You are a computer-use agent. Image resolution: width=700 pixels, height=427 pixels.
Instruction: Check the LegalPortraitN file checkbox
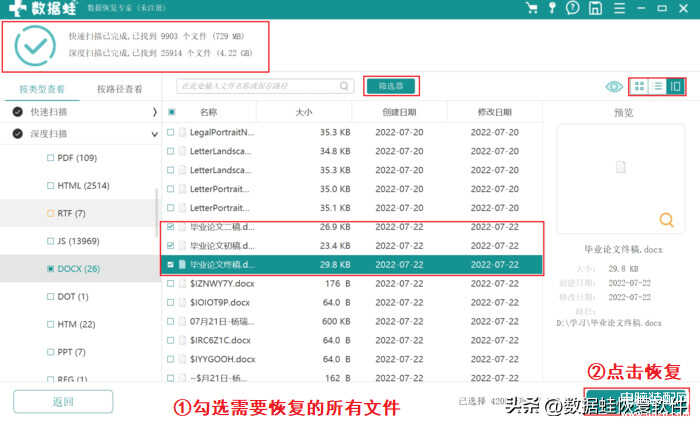(171, 132)
